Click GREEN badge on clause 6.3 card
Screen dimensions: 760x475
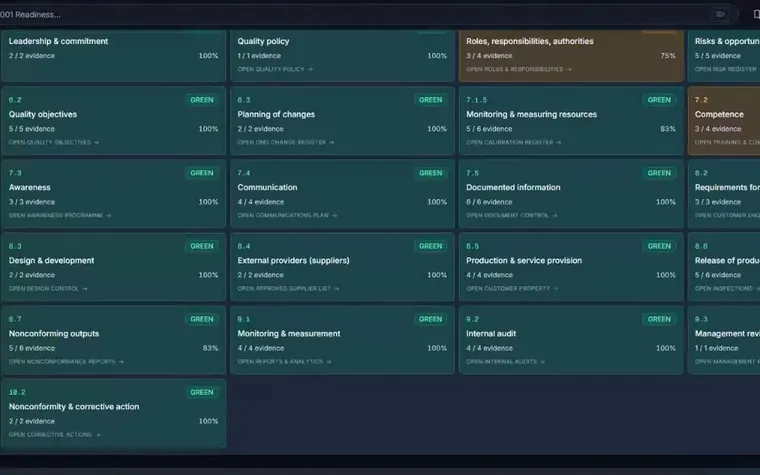tap(430, 100)
